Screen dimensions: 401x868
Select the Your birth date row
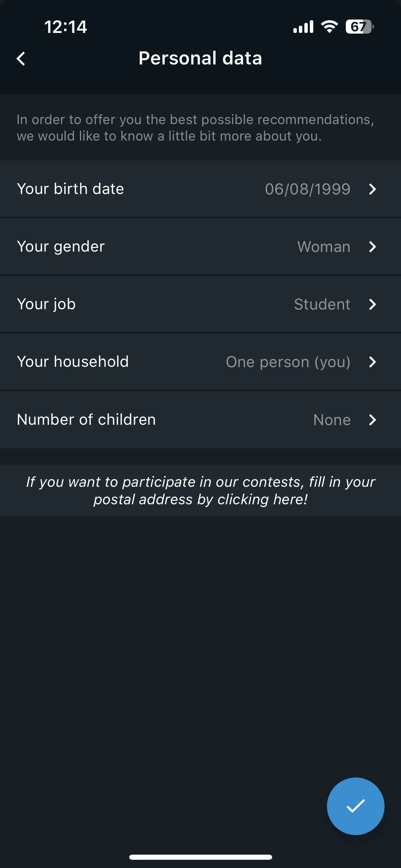pos(200,189)
